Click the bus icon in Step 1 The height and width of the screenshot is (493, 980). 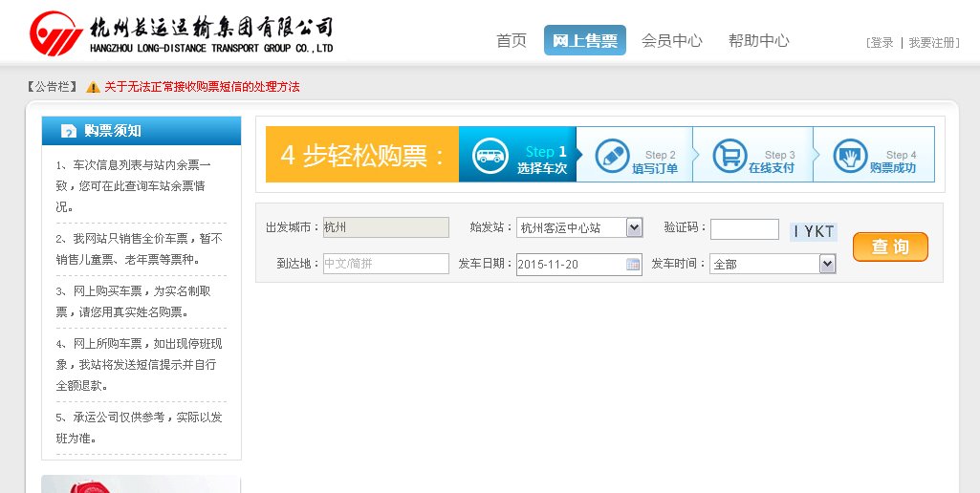(x=490, y=155)
